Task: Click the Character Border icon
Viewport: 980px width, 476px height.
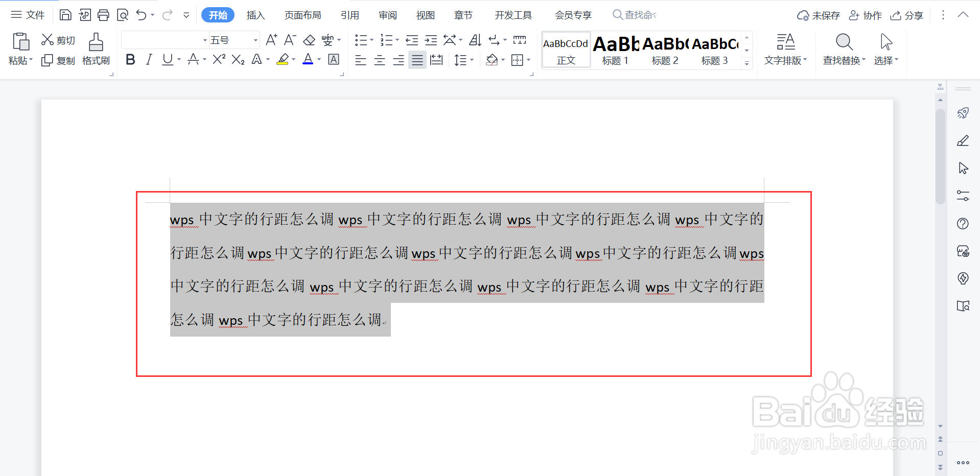Action: (x=334, y=60)
